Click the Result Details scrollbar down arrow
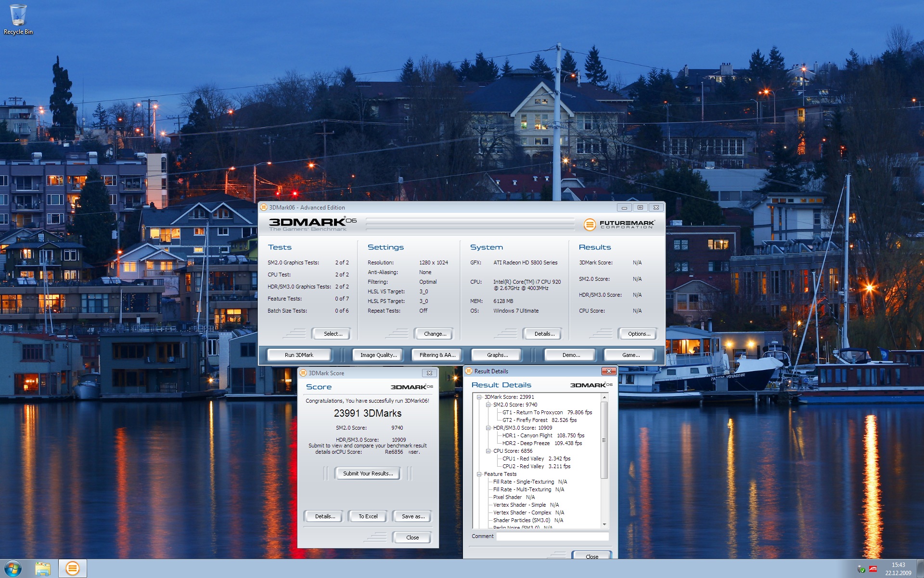The image size is (924, 578). 604,525
